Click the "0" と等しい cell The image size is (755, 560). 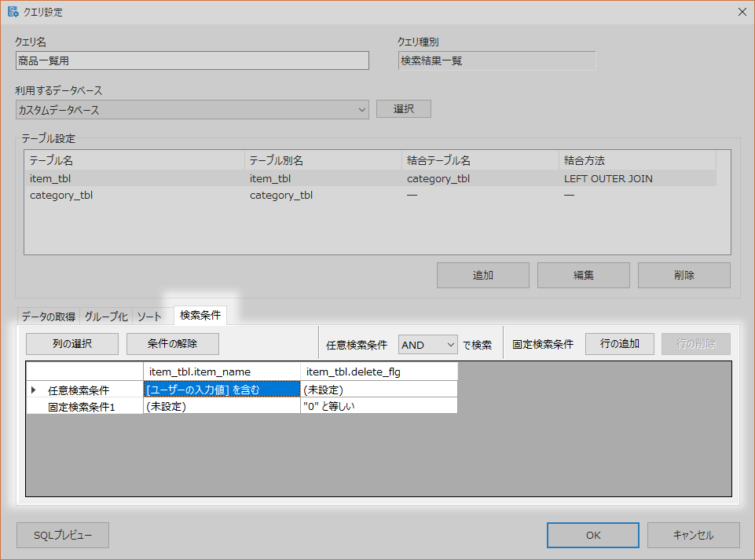tap(379, 406)
